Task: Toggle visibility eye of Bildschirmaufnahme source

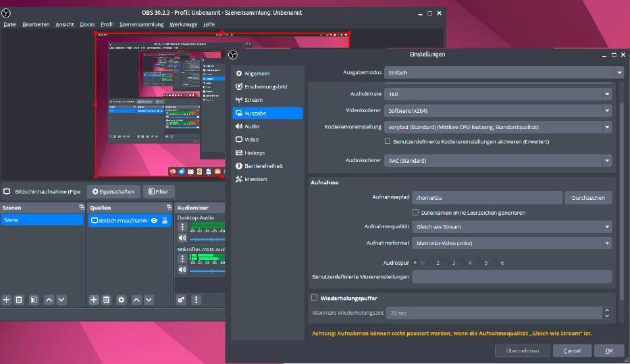Action: tap(154, 221)
